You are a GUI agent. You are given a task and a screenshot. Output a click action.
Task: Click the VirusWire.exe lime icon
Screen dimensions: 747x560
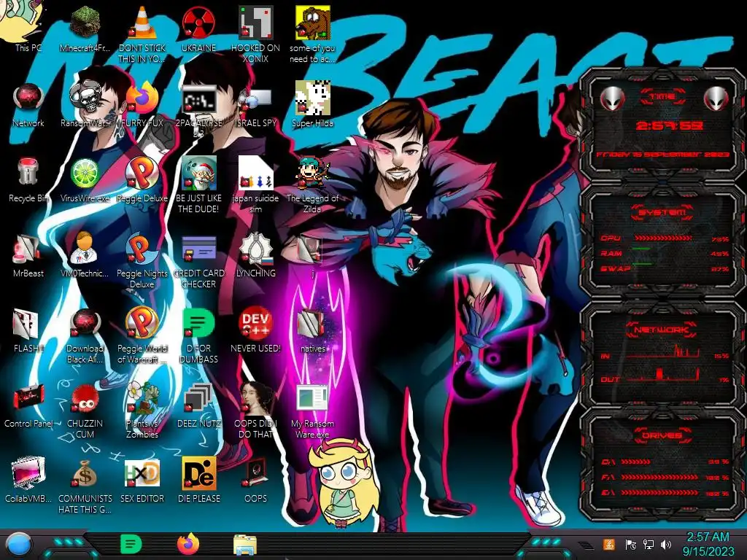[x=85, y=174]
